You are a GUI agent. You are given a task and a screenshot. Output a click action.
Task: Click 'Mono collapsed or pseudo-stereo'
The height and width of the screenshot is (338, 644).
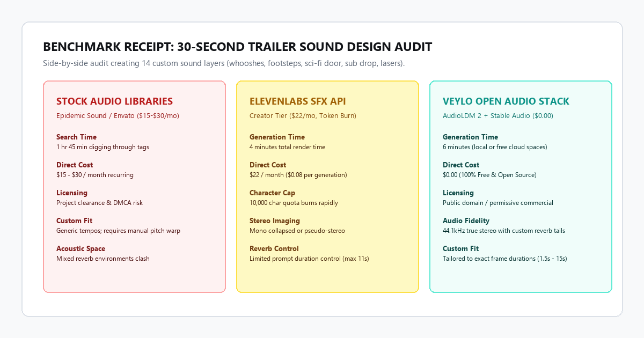(297, 231)
